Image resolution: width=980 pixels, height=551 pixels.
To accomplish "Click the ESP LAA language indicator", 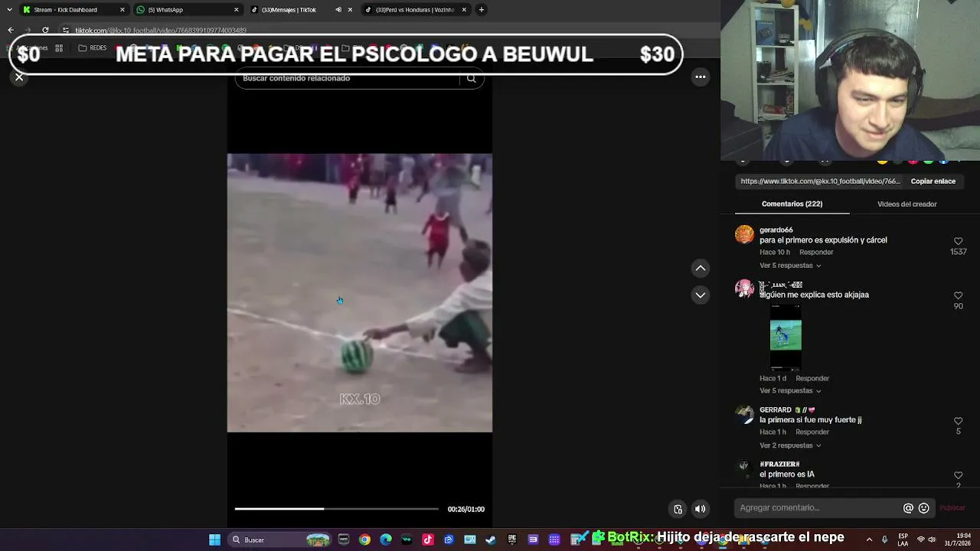I will tap(903, 540).
